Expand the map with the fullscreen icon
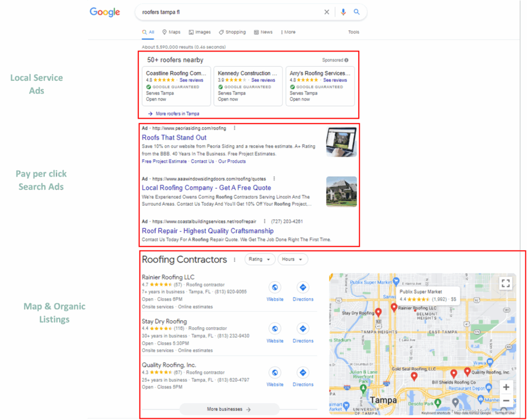Screen dimensions: 527x420 [505, 283]
